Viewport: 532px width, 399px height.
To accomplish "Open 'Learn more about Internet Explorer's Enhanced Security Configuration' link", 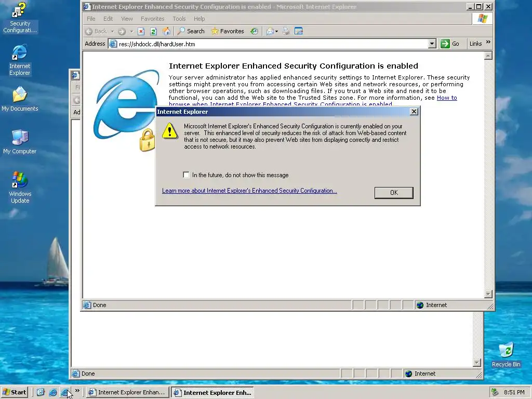I will click(249, 191).
